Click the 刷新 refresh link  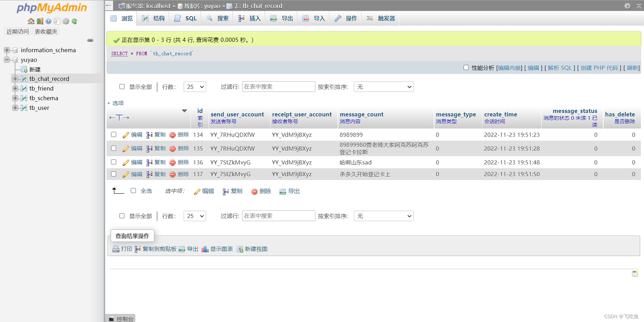click(633, 68)
